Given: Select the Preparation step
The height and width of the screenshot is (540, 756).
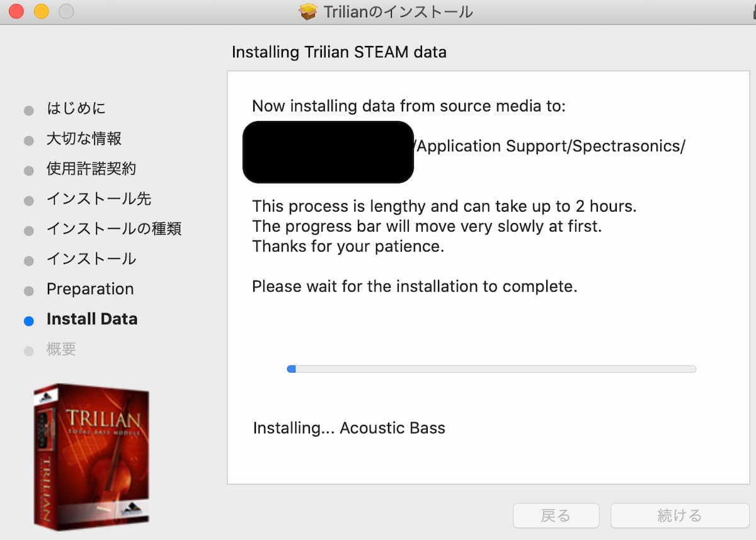Looking at the screenshot, I should 90,289.
